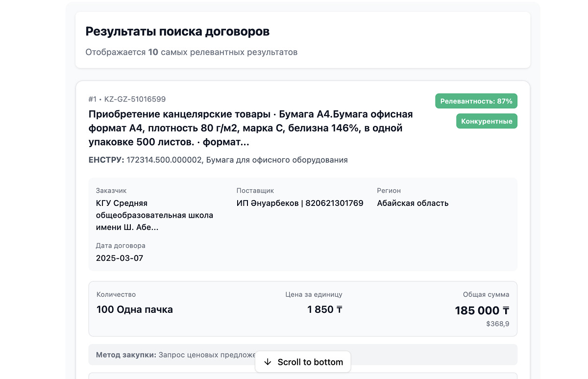This screenshot has width=588, height=379.
Task: Select the unit price 1 850 ₸
Action: 325,309
